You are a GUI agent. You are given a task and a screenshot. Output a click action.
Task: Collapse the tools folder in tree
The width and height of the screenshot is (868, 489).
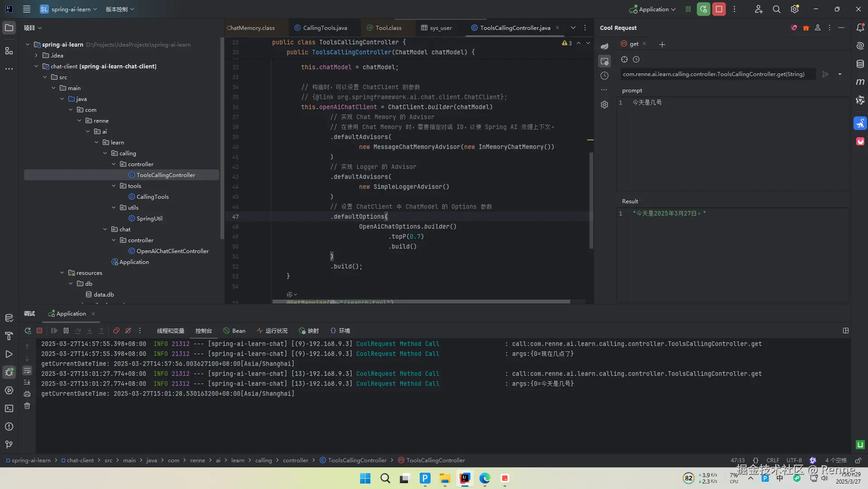coord(114,186)
